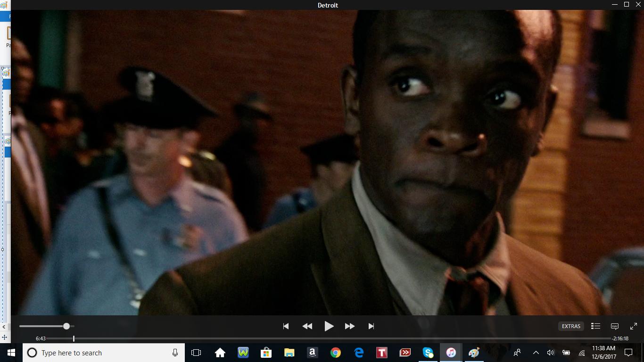Image resolution: width=644 pixels, height=362 pixels.
Task: Open the system volume control
Action: 551,353
